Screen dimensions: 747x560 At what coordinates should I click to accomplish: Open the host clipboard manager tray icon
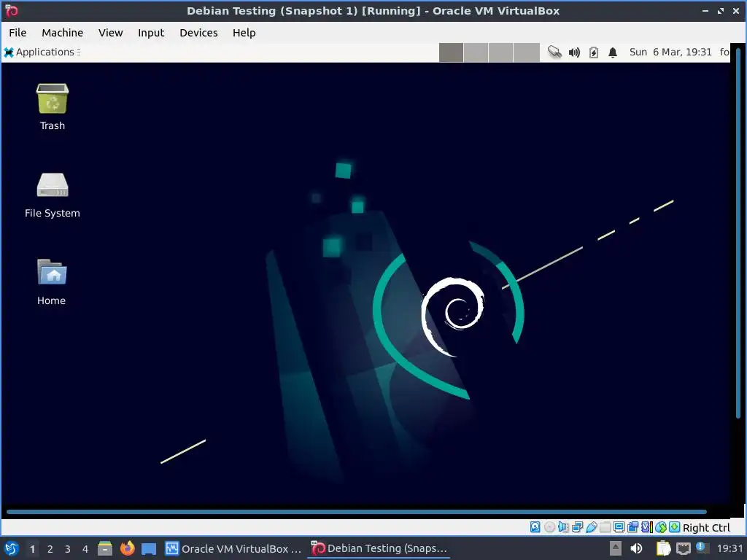click(663, 548)
